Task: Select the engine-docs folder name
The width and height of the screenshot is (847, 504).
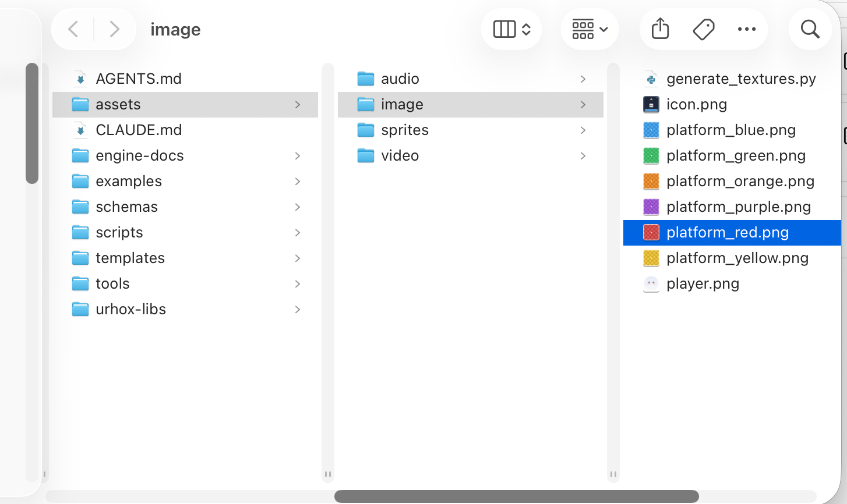Action: (x=140, y=155)
